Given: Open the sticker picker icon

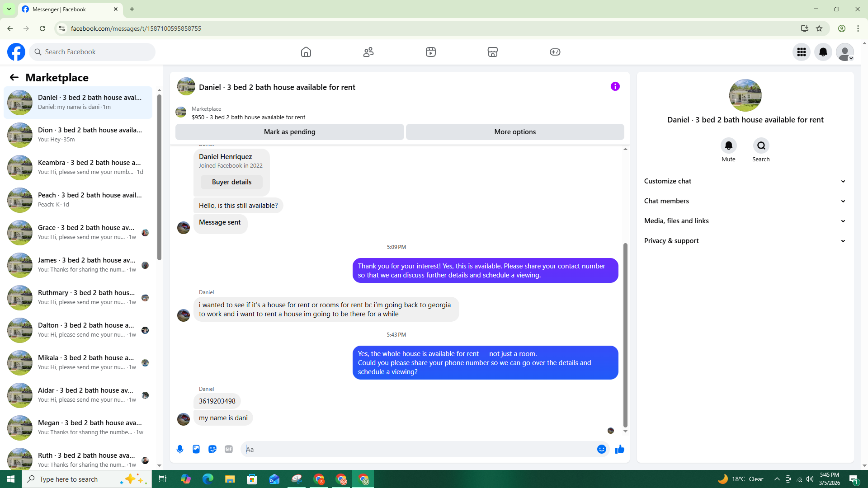Looking at the screenshot, I should coord(212,449).
